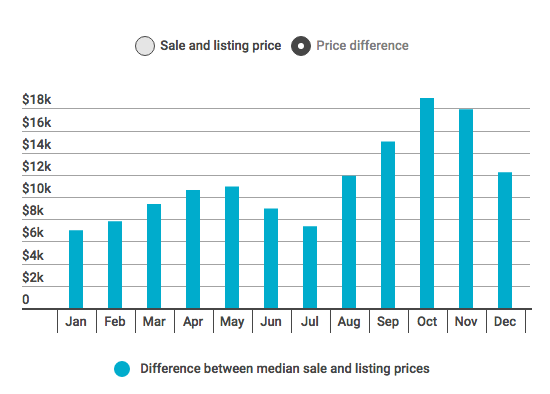Select the March bar
This screenshot has width=550, height=394.
coord(154,256)
